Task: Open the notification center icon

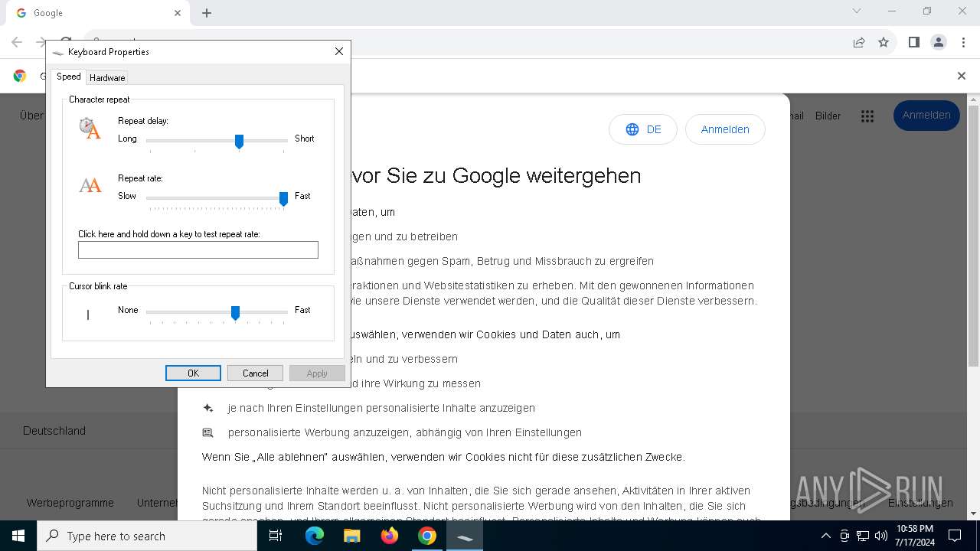Action: pos(955,536)
